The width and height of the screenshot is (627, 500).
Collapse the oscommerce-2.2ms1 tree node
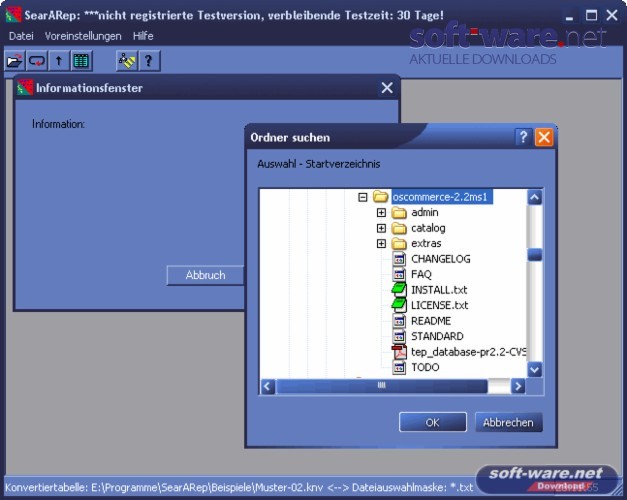point(363,197)
